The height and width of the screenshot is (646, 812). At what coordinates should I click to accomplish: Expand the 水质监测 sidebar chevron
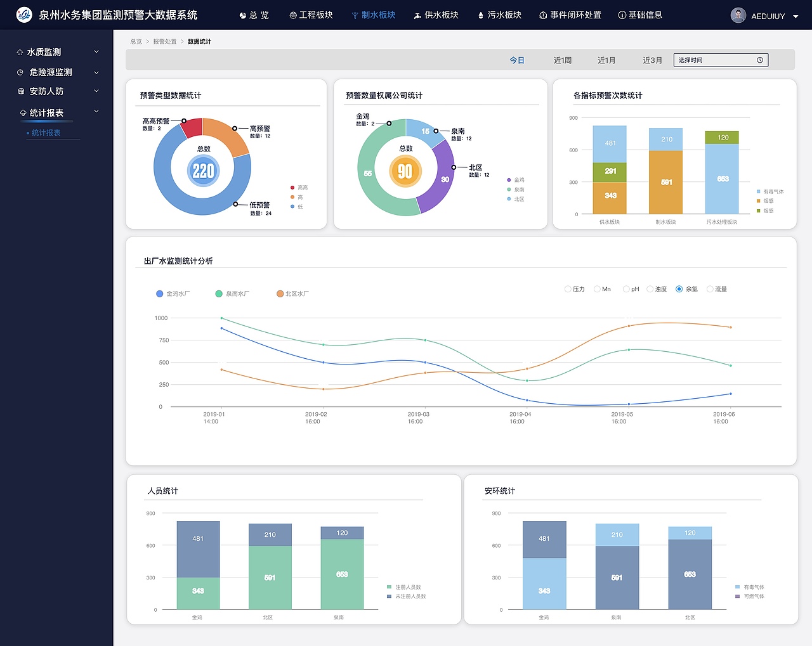pyautogui.click(x=96, y=52)
